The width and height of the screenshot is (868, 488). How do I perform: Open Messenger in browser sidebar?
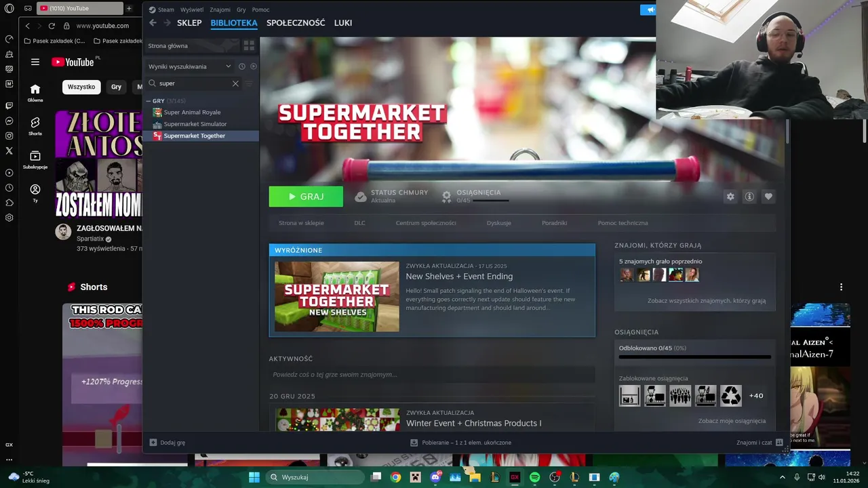(x=9, y=121)
